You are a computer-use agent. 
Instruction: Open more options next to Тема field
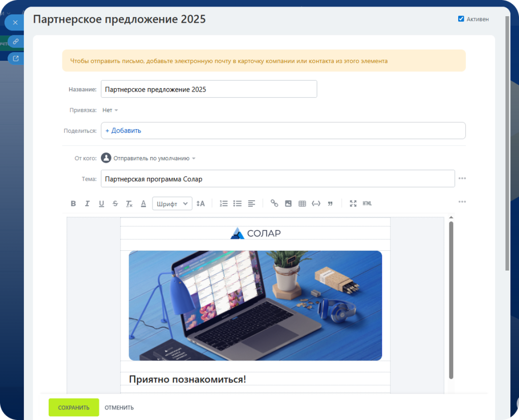coord(462,178)
